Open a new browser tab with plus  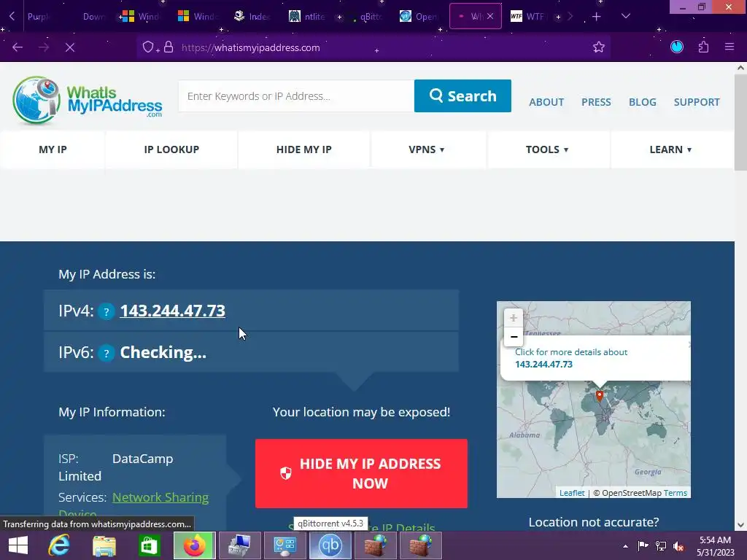pos(597,17)
